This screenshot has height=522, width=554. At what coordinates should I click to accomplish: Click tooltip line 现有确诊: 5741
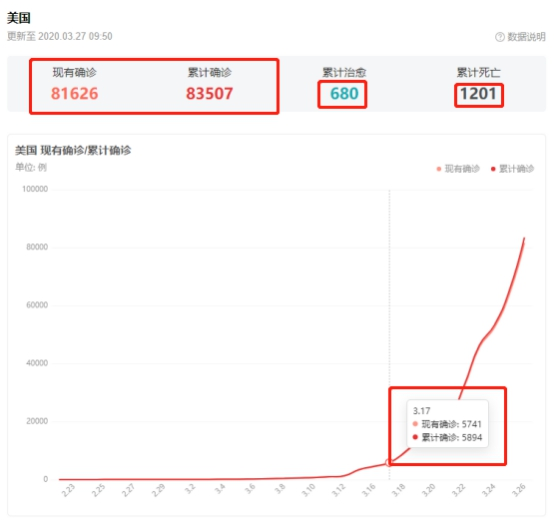pos(447,424)
